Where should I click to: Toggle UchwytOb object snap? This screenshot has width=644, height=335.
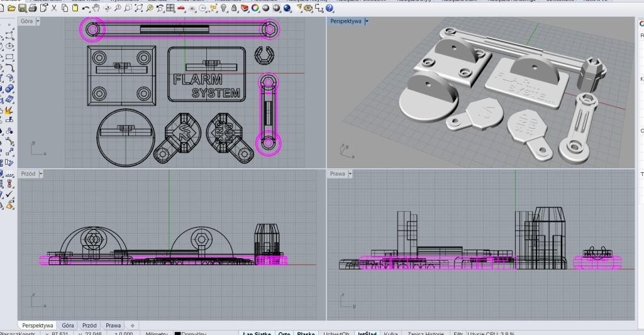pyautogui.click(x=336, y=333)
